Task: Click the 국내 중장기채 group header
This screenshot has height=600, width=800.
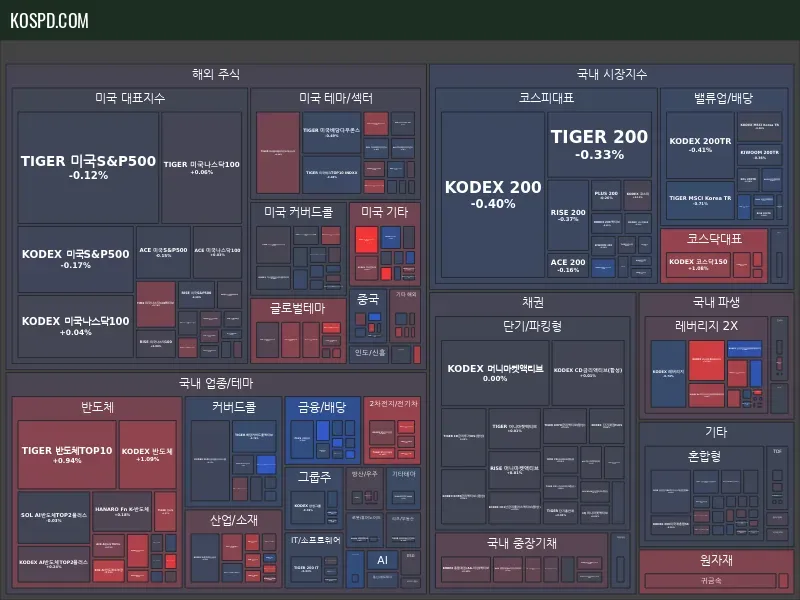Action: 521,543
